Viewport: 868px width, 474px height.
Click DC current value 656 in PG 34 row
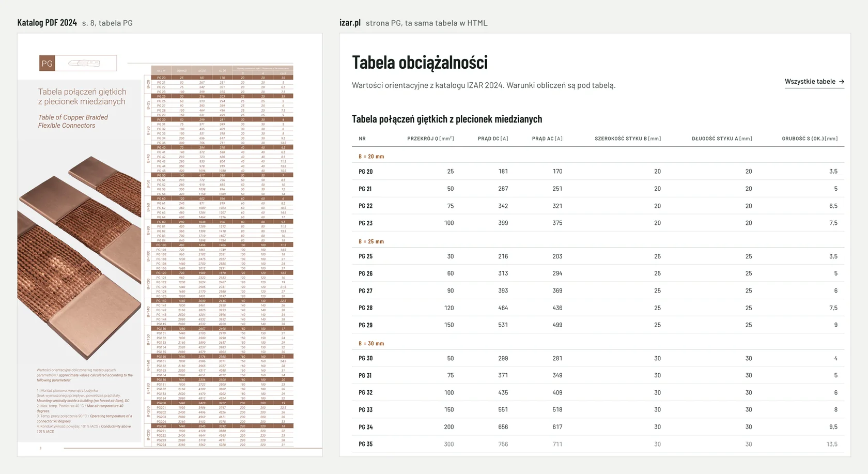coord(503,427)
